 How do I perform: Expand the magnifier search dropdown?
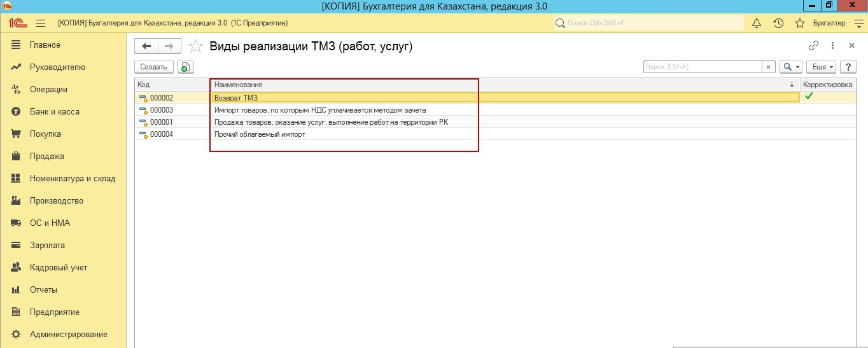pos(791,67)
